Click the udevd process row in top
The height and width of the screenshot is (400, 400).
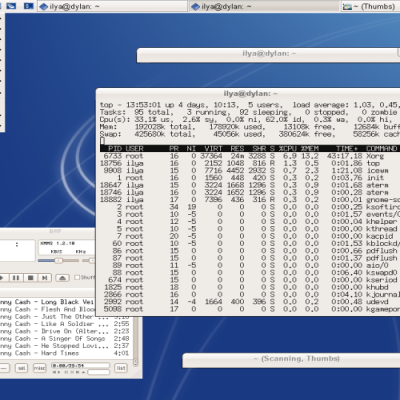249,302
